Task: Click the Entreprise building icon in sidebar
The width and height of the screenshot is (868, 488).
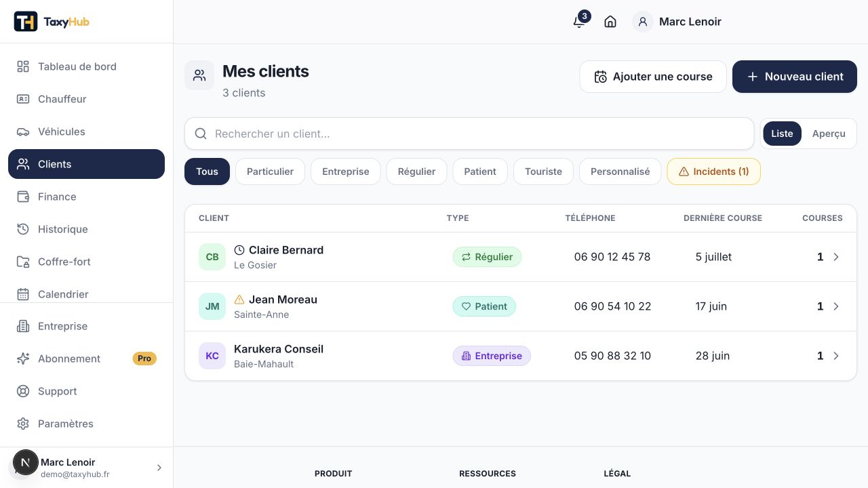Action: click(23, 326)
